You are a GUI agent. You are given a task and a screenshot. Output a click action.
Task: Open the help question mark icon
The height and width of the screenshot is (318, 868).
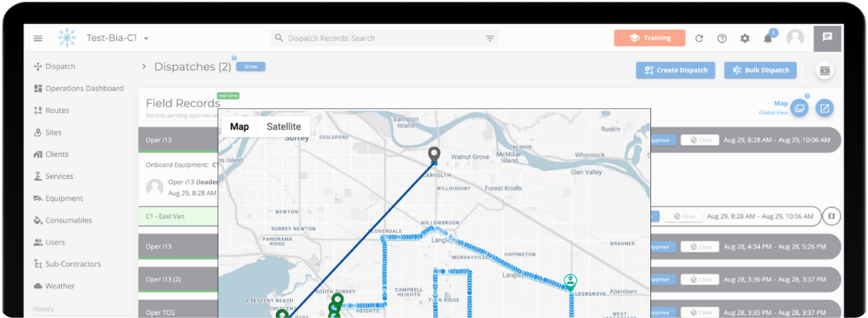[x=722, y=39]
